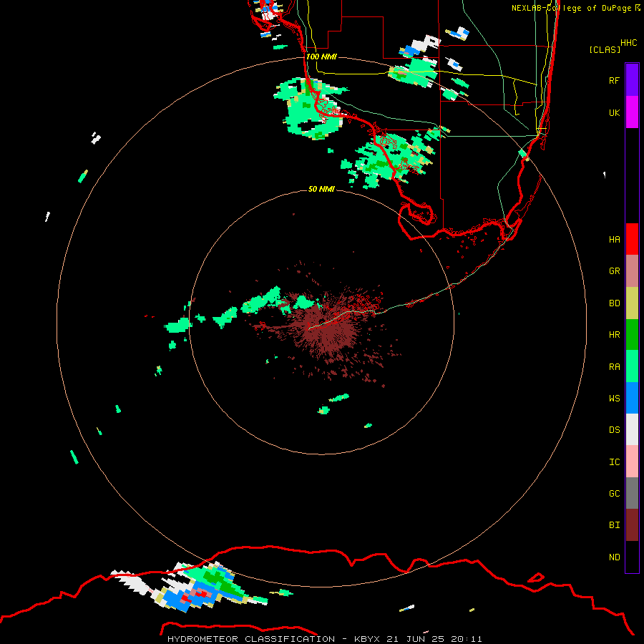Click the DS legend label
Screen dimensions: 644x644
click(614, 429)
